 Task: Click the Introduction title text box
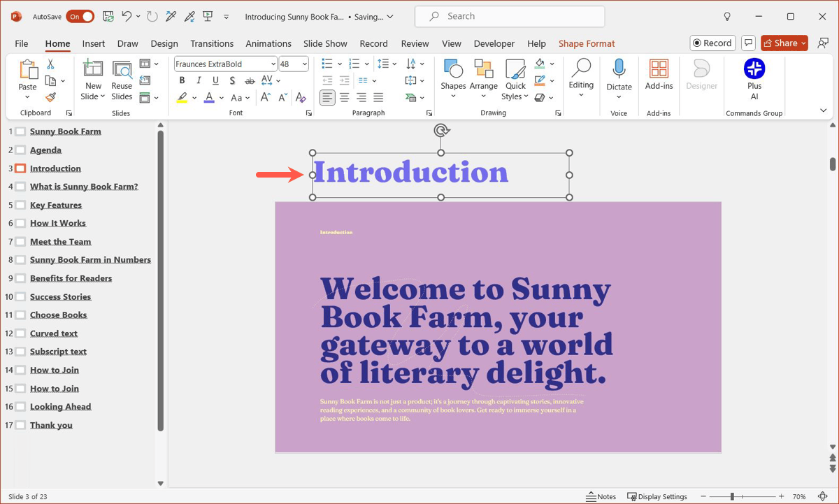tap(441, 175)
